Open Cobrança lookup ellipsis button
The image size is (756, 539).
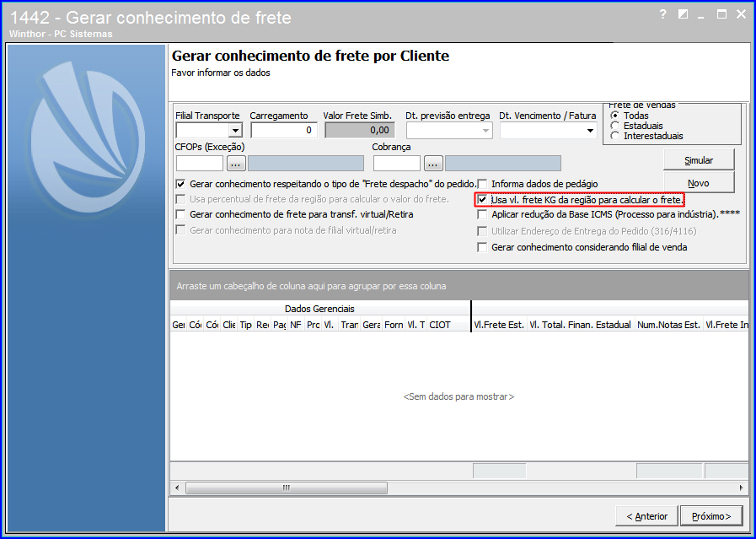433,164
